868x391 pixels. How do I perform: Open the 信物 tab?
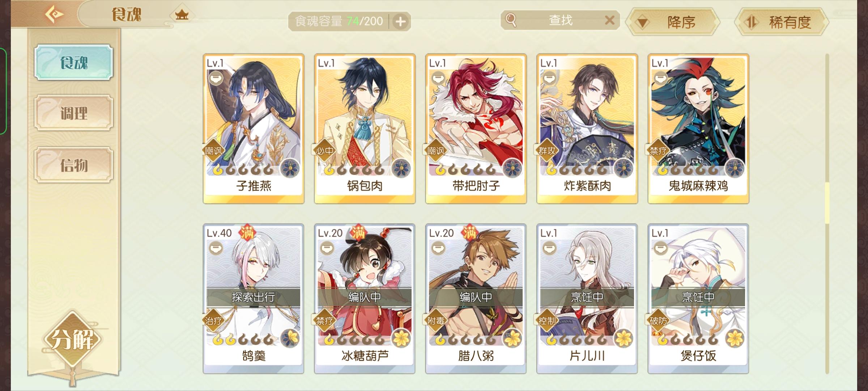pos(74,165)
